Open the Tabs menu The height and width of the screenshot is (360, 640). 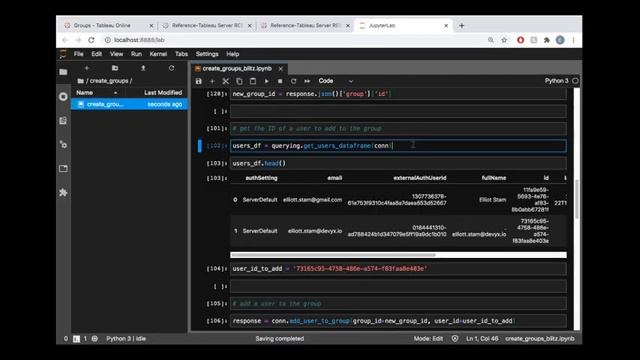(x=181, y=54)
